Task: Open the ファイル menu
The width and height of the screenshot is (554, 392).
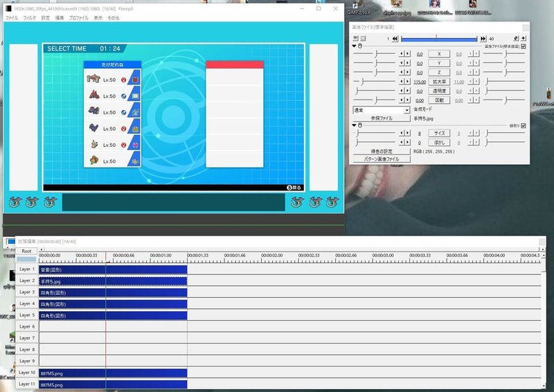Action: point(12,18)
